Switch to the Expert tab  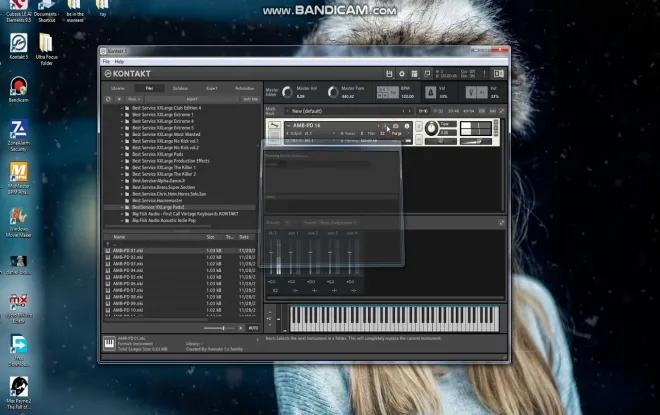coord(212,88)
